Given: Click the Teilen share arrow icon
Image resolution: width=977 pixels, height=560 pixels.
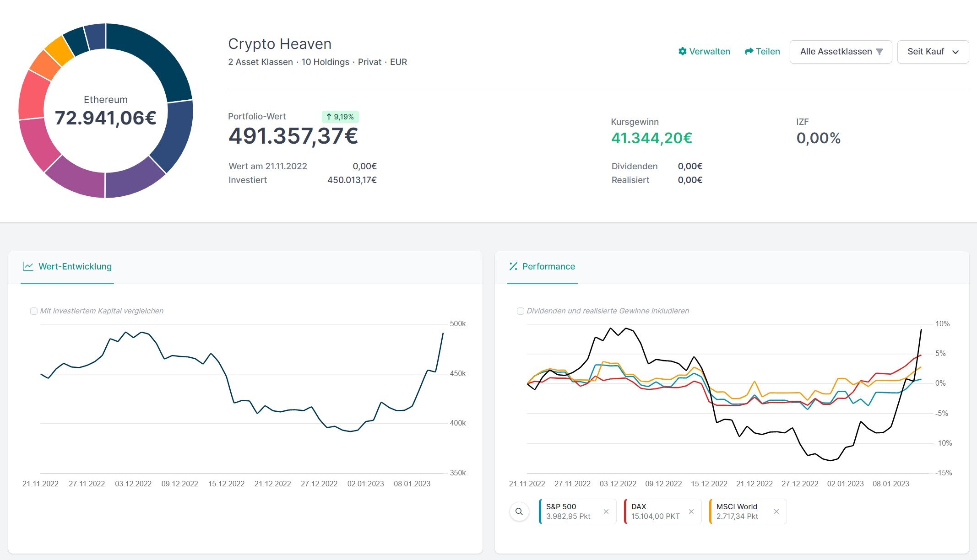Looking at the screenshot, I should (749, 51).
